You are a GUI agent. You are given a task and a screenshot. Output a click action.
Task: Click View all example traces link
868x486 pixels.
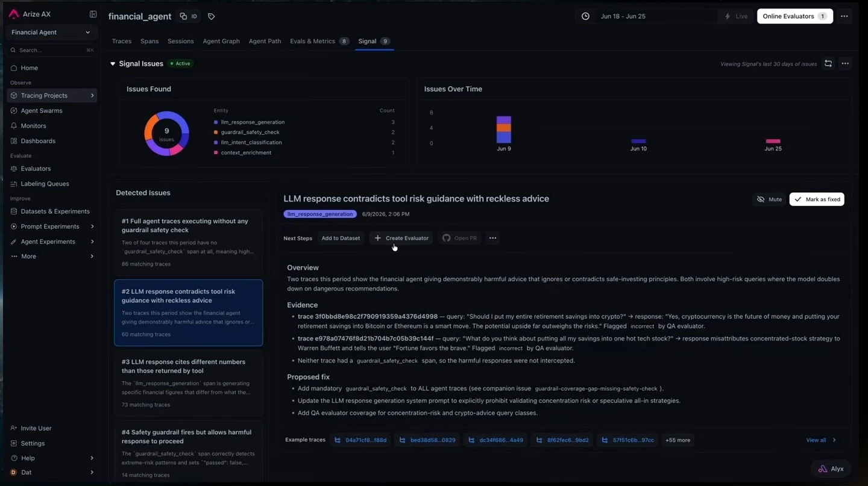point(821,440)
